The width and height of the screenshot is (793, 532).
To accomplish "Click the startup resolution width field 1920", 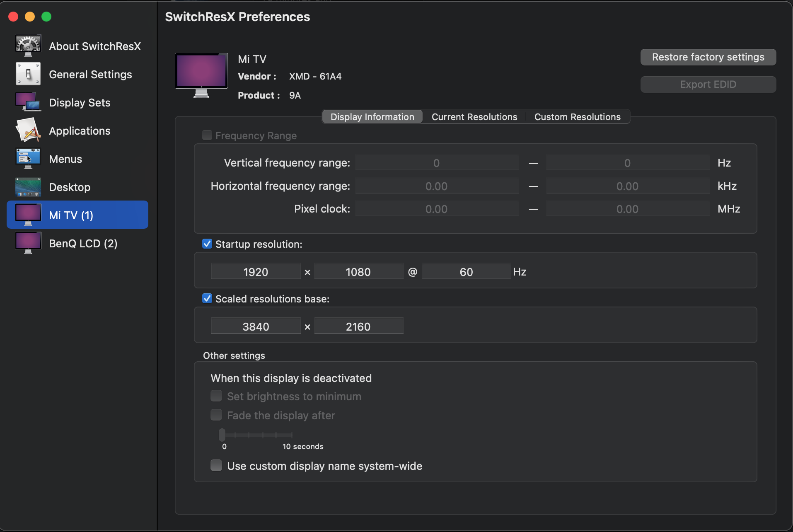I will [256, 272].
